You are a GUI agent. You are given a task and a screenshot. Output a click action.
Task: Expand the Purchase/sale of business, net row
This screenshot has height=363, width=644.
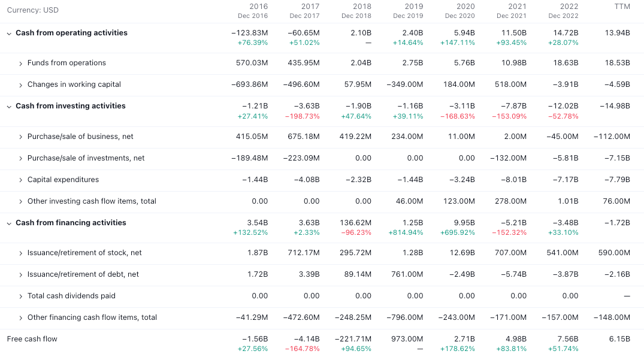pyautogui.click(x=21, y=137)
